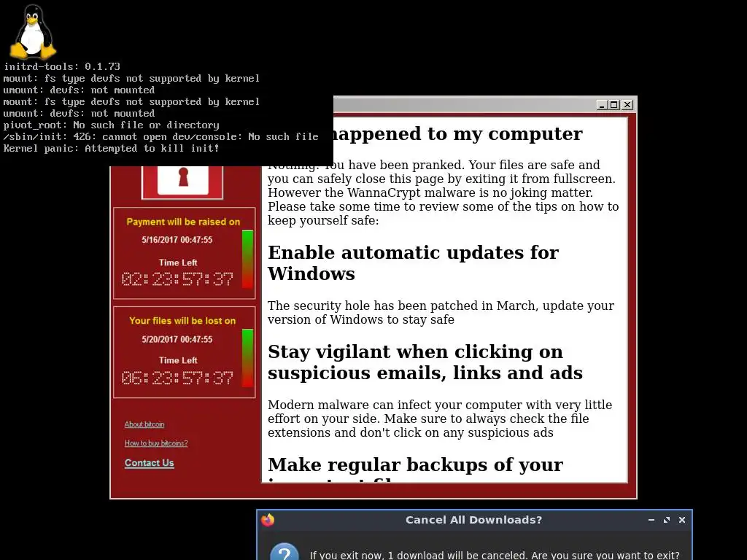Click the Tux penguin logo

(33, 31)
